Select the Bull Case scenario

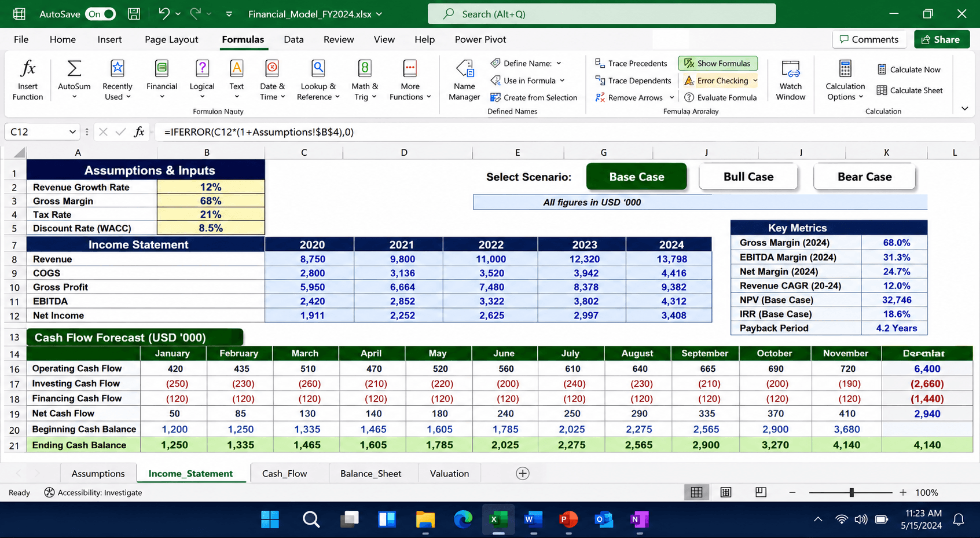(748, 177)
